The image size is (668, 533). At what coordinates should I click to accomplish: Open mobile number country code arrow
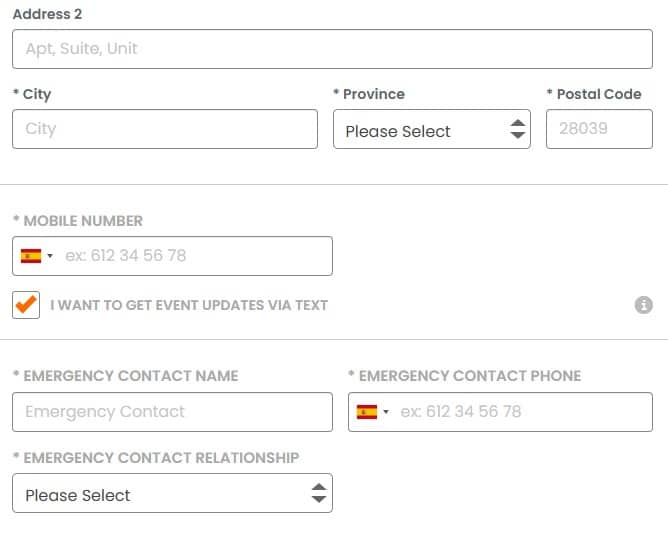pos(50,256)
